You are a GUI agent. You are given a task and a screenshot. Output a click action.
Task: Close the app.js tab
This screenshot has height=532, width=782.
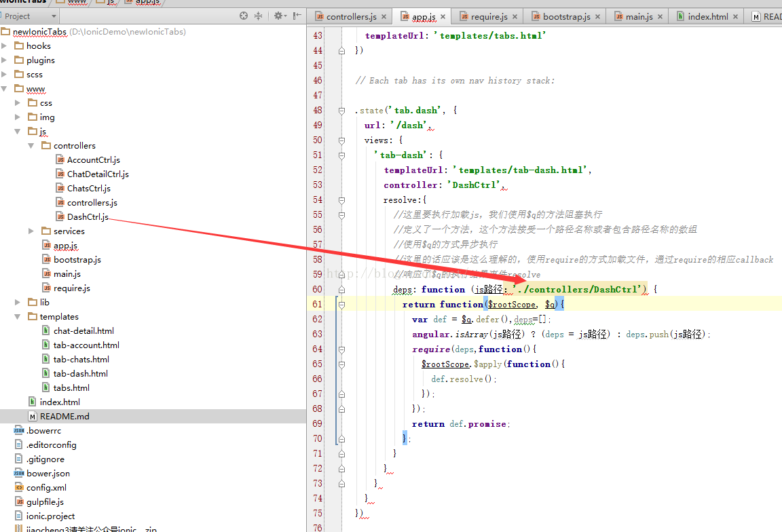[443, 16]
